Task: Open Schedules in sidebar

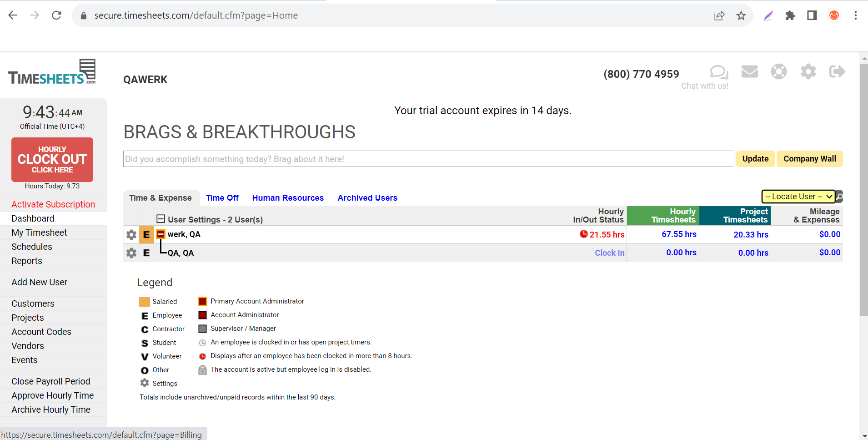Action: point(32,247)
